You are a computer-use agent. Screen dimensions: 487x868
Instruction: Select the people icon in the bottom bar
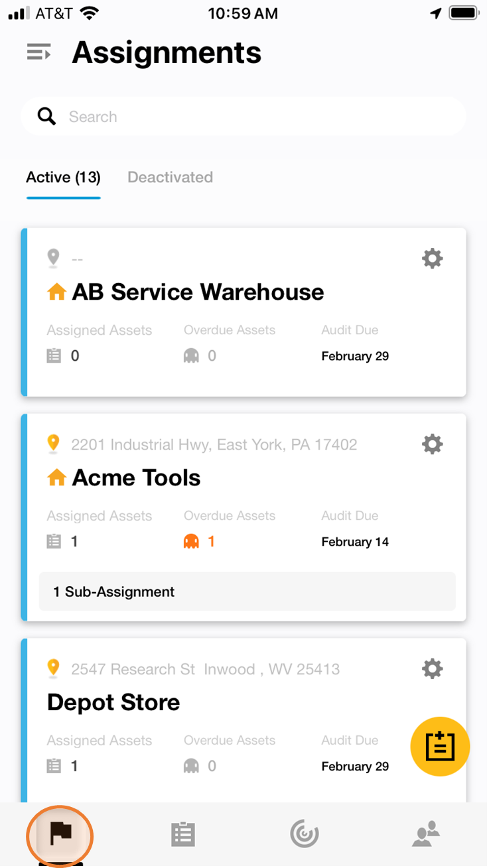425,834
